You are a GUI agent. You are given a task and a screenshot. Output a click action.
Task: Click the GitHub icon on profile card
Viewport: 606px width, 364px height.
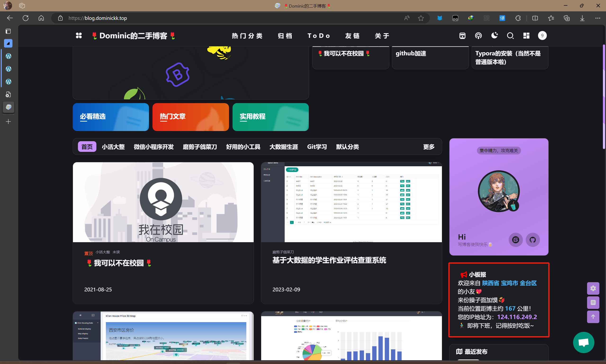[x=532, y=240]
